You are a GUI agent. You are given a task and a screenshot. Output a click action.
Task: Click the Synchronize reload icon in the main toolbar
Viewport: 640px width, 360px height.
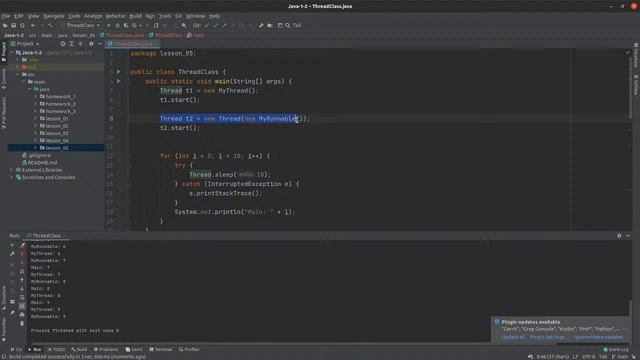point(22,25)
